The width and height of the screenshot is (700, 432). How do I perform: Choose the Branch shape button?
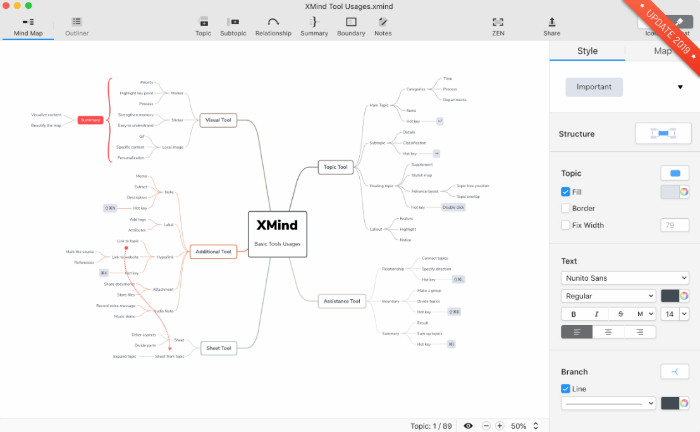coord(675,371)
